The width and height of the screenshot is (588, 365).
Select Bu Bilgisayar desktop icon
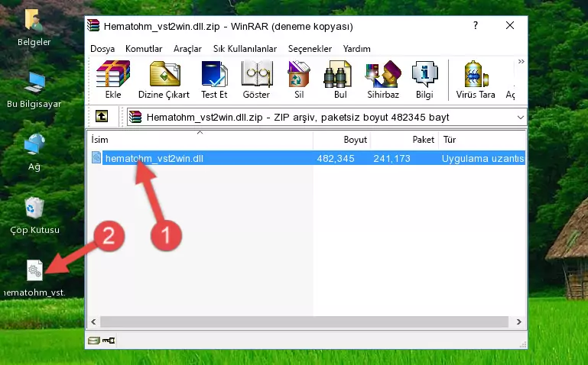[x=34, y=90]
